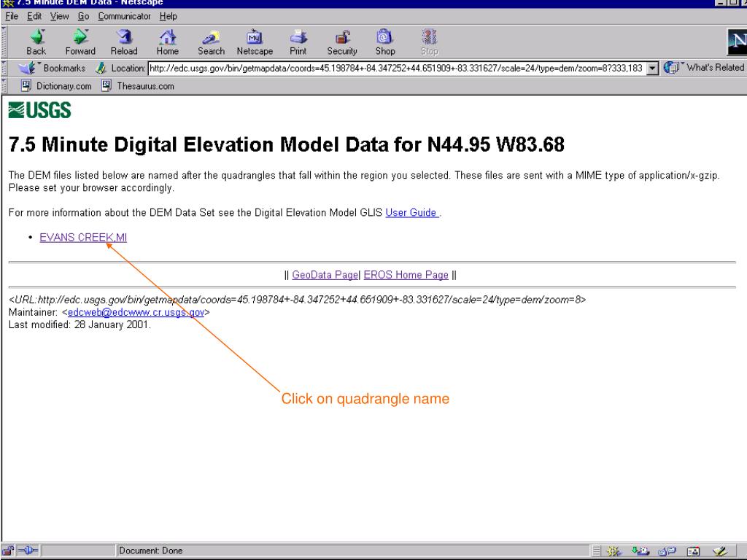Click the USGS logo

coord(39,110)
